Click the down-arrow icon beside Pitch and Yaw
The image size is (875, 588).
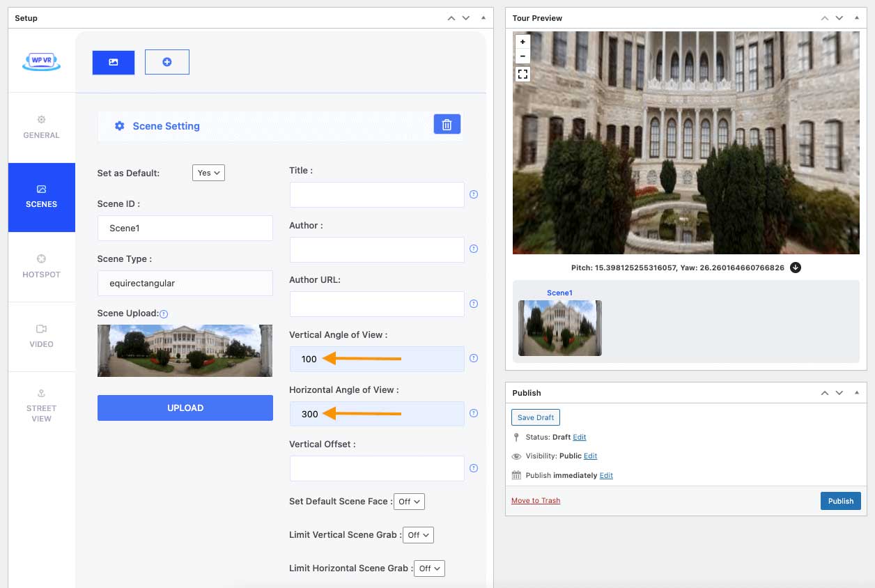click(x=796, y=268)
